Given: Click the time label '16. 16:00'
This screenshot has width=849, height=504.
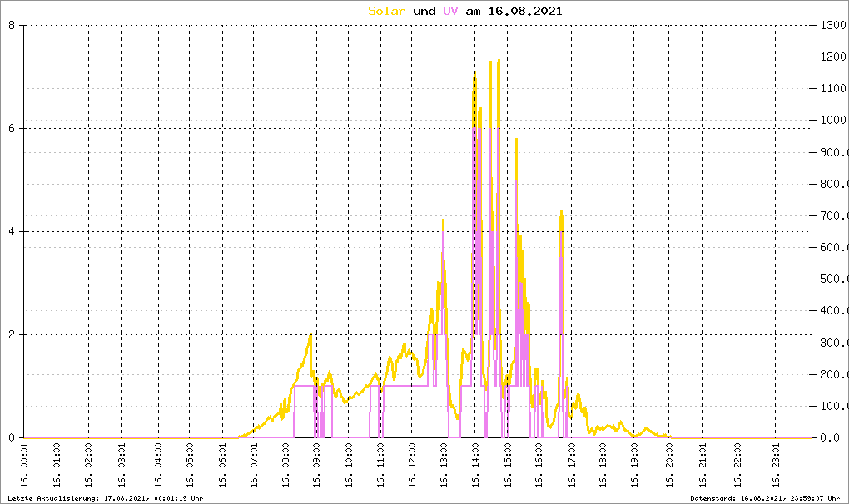Looking at the screenshot, I should pos(539,466).
